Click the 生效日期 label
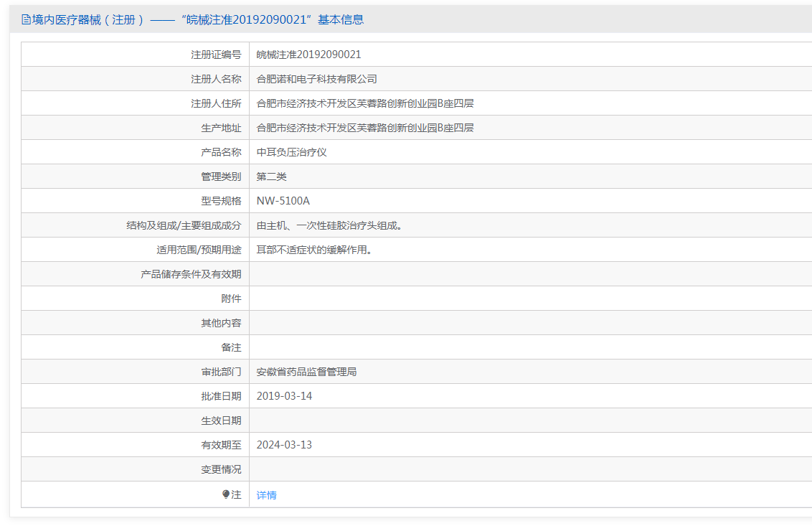The image size is (812, 526). 221,421
